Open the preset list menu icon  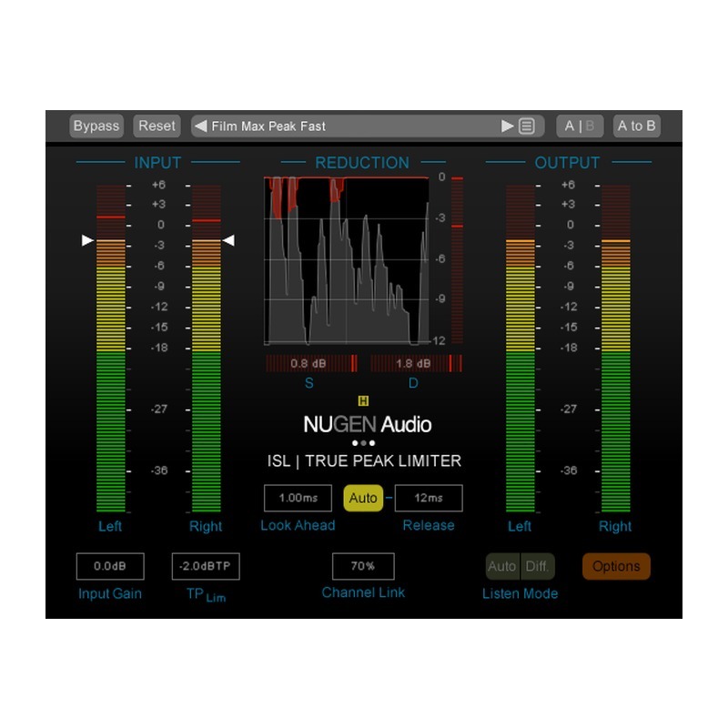pyautogui.click(x=527, y=126)
